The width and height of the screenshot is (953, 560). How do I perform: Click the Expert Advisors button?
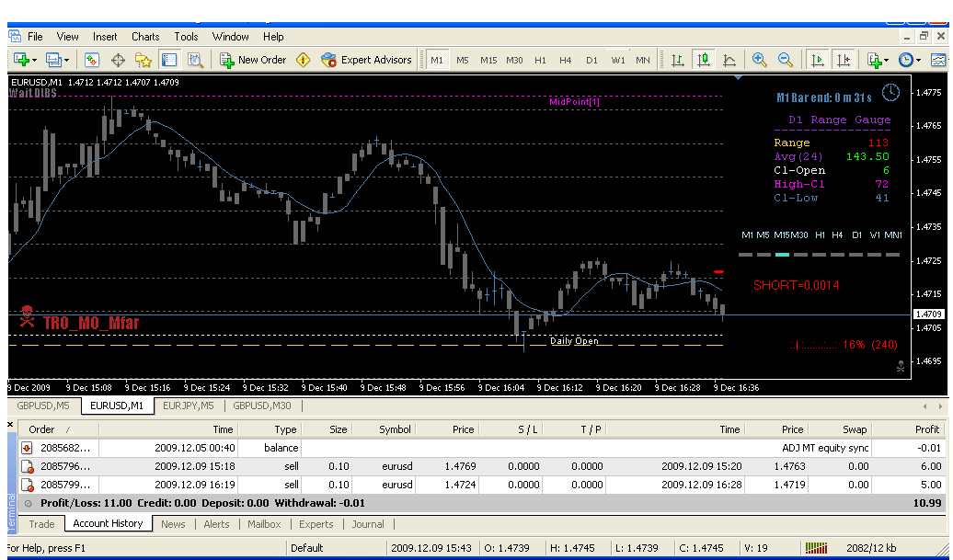366,60
